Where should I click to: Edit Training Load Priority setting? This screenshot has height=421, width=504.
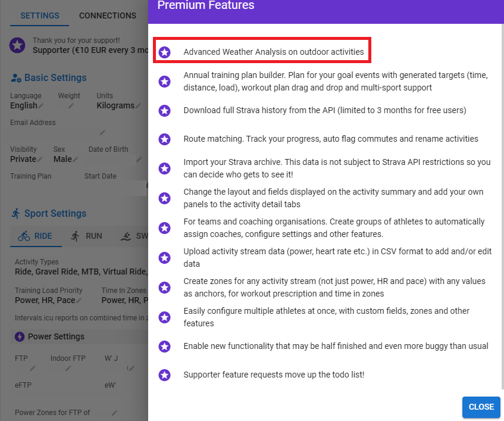click(x=79, y=301)
